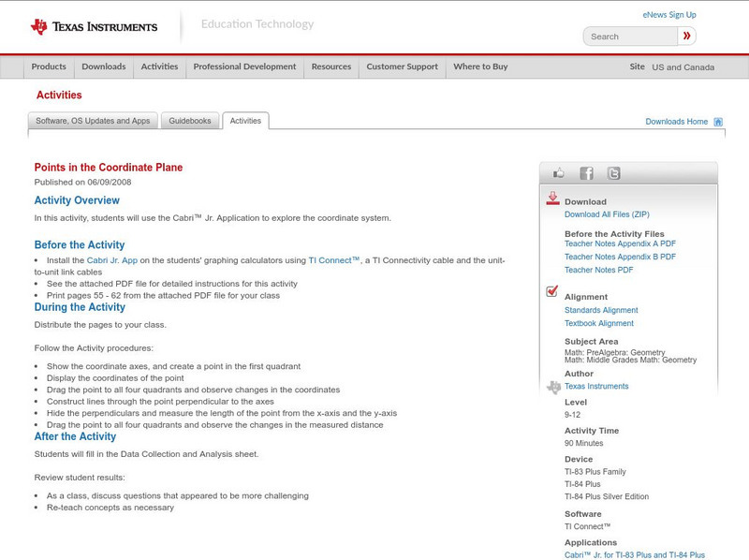Open the Products menu
Image resolution: width=749 pixels, height=560 pixels.
coord(49,66)
